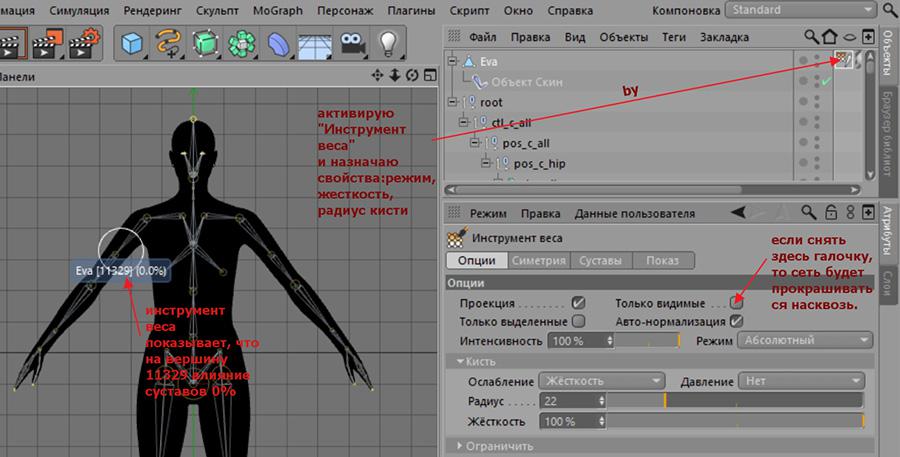Image resolution: width=900 pixels, height=457 pixels.
Task: Add a Floor environment object
Action: tap(315, 45)
